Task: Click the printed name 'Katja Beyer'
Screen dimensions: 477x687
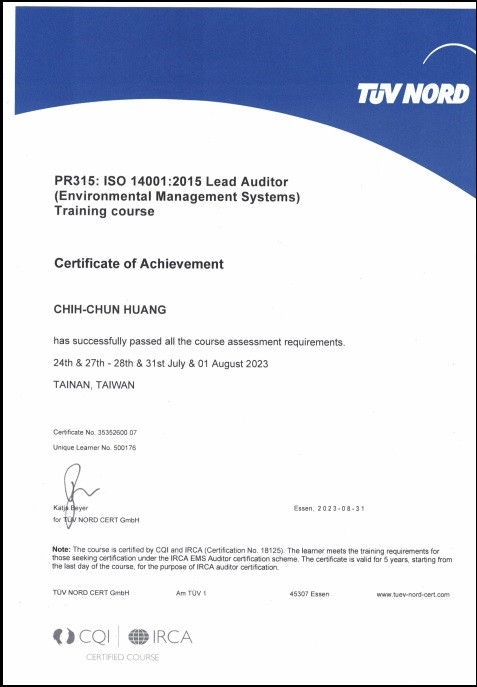Action: [70, 508]
